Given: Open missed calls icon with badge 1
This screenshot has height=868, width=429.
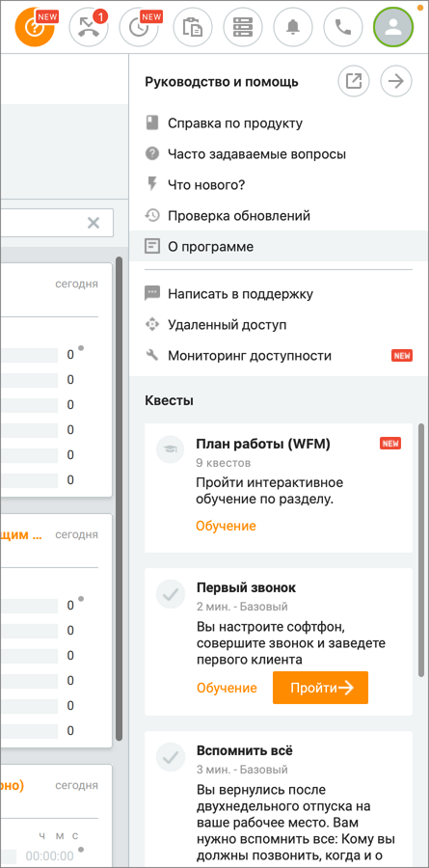Looking at the screenshot, I should 88,27.
